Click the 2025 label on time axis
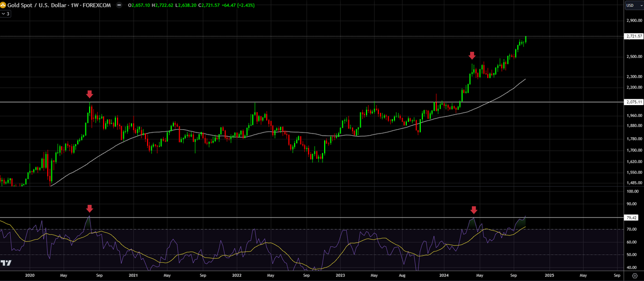The width and height of the screenshot is (644, 281). (x=549, y=275)
